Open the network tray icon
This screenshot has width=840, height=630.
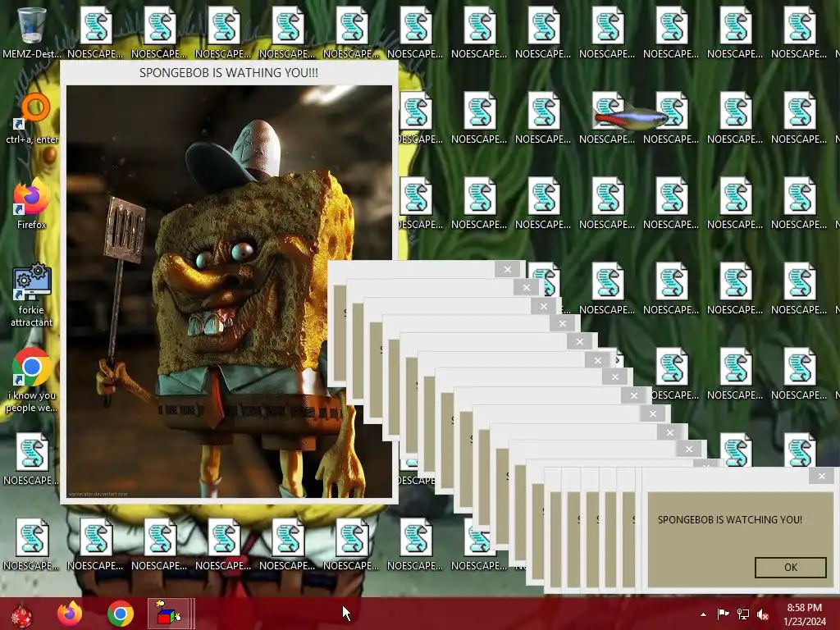pyautogui.click(x=743, y=614)
